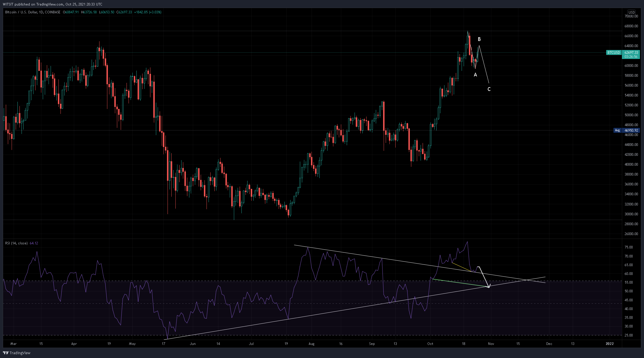This screenshot has width=644, height=358.
Task: Click the open value O60847.91
Action: [71, 12]
